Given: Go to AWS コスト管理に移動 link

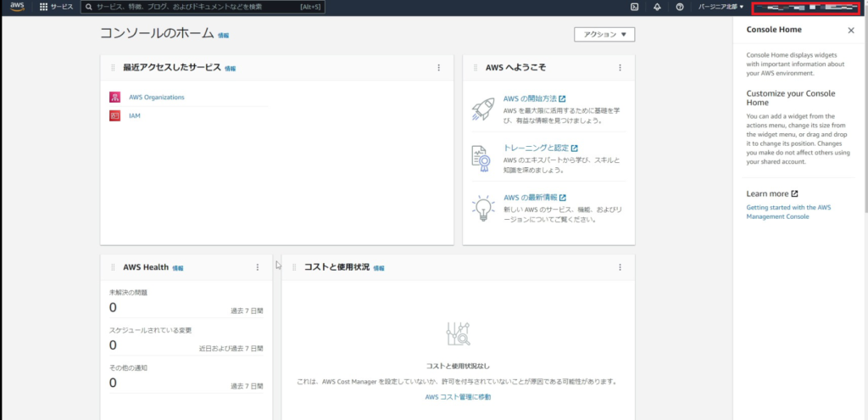Looking at the screenshot, I should [x=458, y=396].
